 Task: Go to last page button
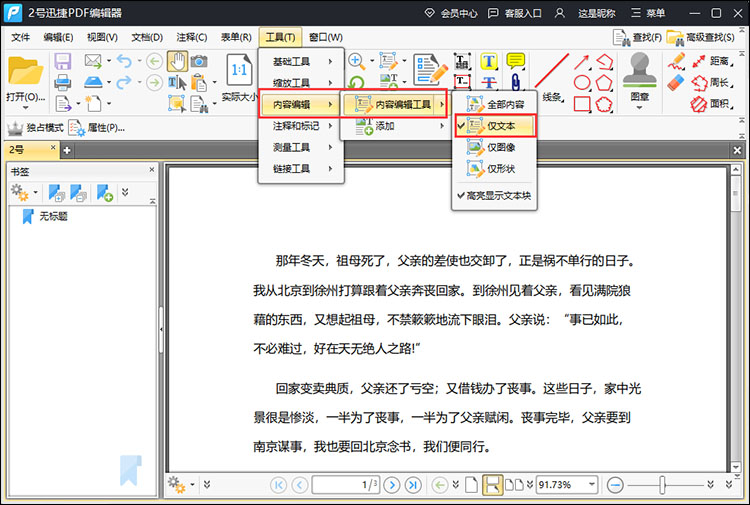(x=413, y=485)
